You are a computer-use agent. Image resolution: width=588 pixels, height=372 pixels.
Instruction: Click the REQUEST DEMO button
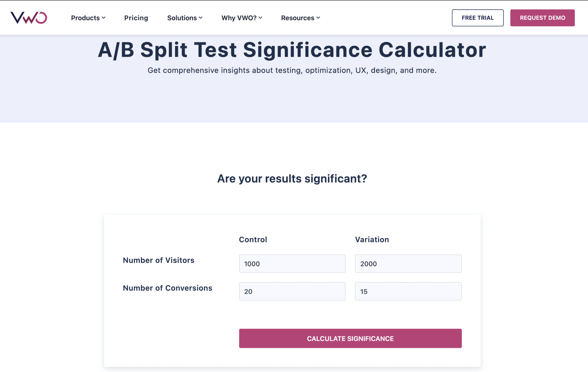coord(542,18)
